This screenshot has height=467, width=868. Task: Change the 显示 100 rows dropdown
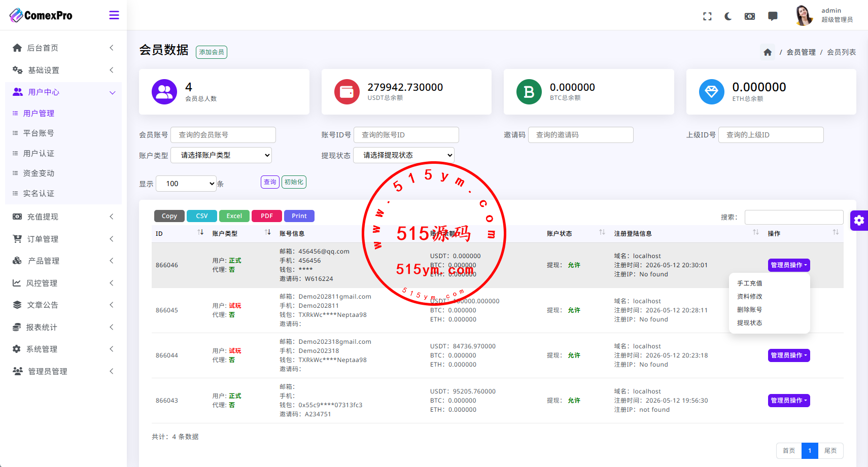(x=186, y=184)
